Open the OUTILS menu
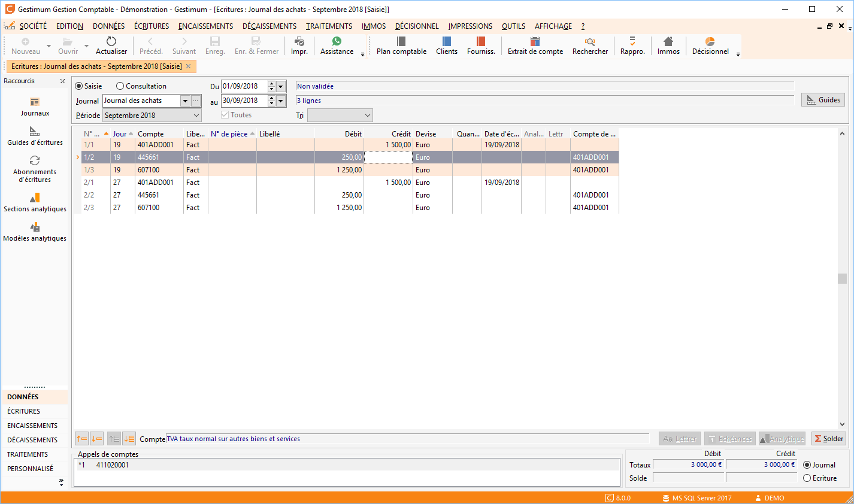This screenshot has width=854, height=504. tap(514, 26)
